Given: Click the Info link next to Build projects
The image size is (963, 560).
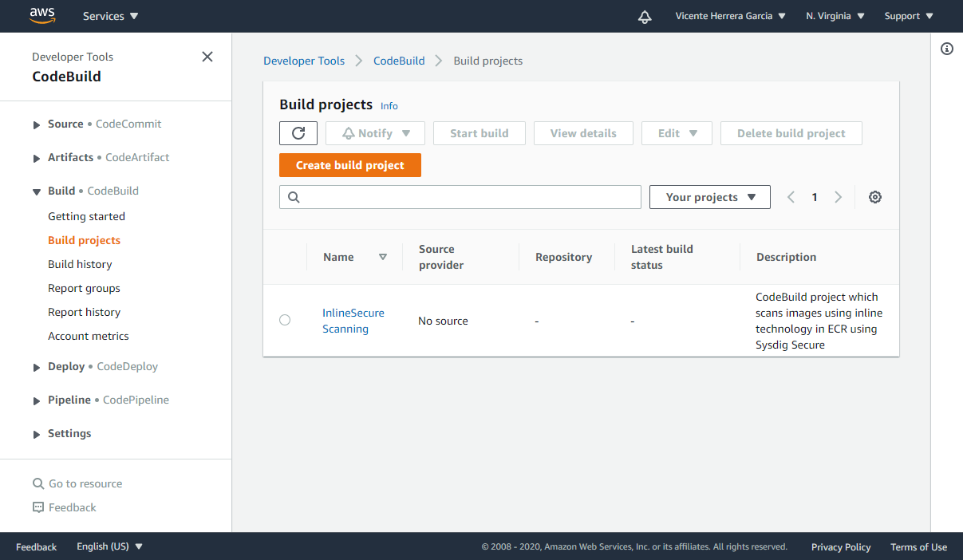Looking at the screenshot, I should [x=389, y=106].
